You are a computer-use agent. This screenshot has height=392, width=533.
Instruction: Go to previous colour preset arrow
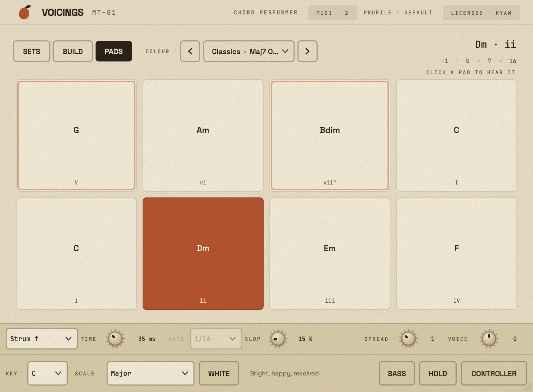(190, 51)
